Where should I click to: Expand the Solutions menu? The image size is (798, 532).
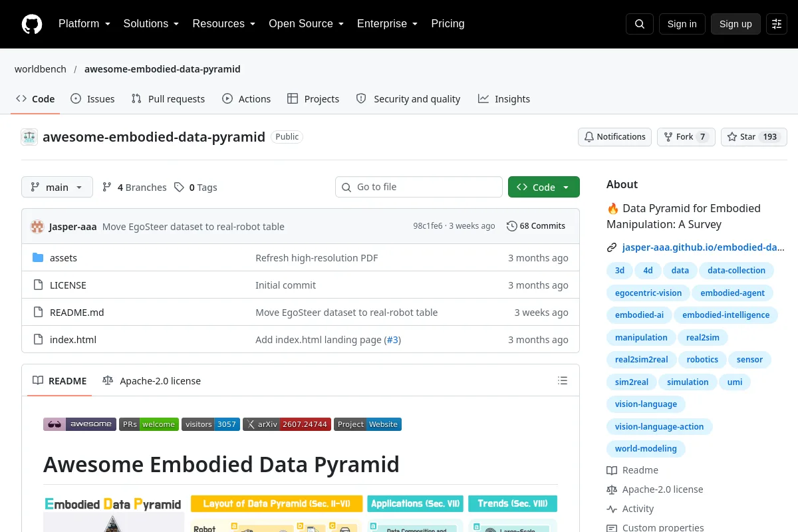pos(151,24)
